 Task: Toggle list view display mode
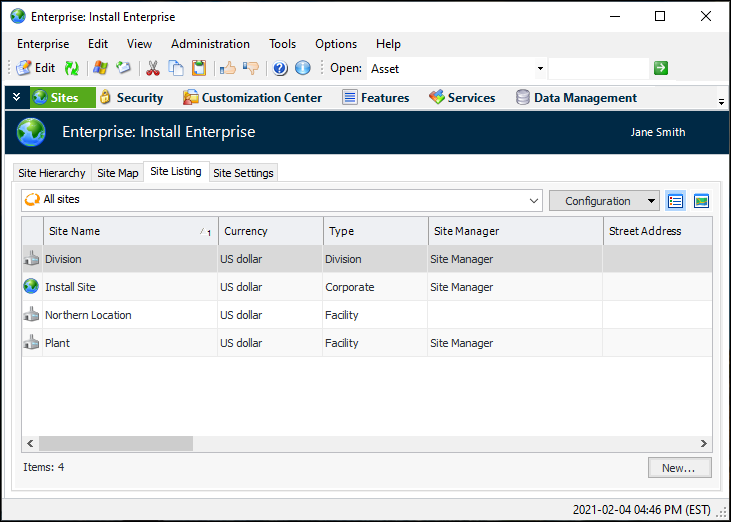pyautogui.click(x=676, y=201)
